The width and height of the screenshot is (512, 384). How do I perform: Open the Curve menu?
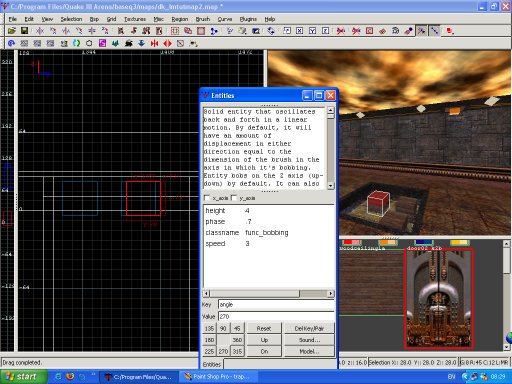(225, 19)
